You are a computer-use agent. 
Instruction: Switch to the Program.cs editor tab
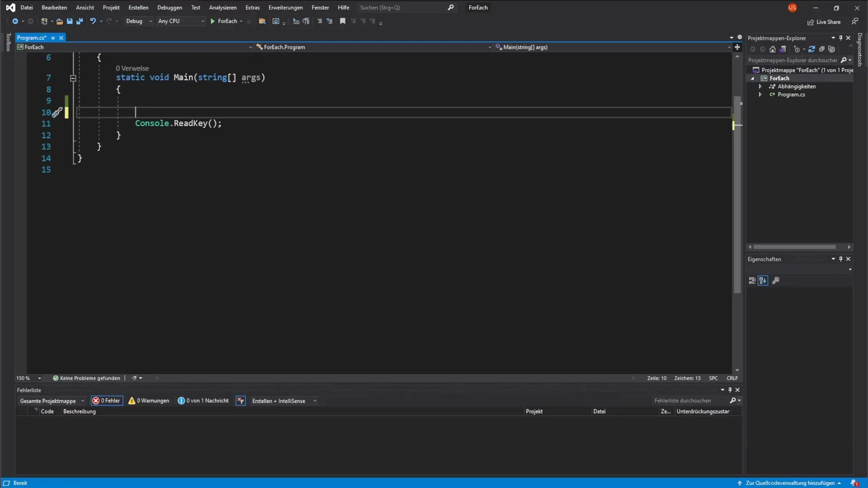(x=32, y=38)
